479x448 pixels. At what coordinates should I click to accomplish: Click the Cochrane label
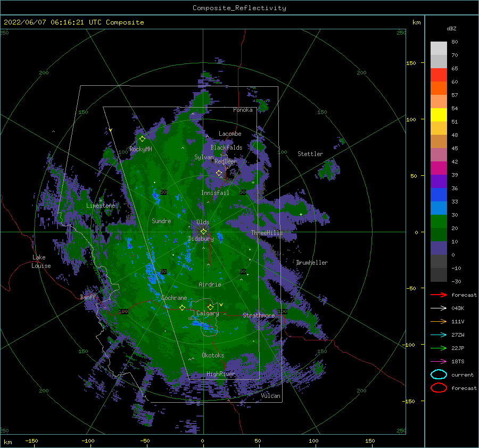(174, 298)
